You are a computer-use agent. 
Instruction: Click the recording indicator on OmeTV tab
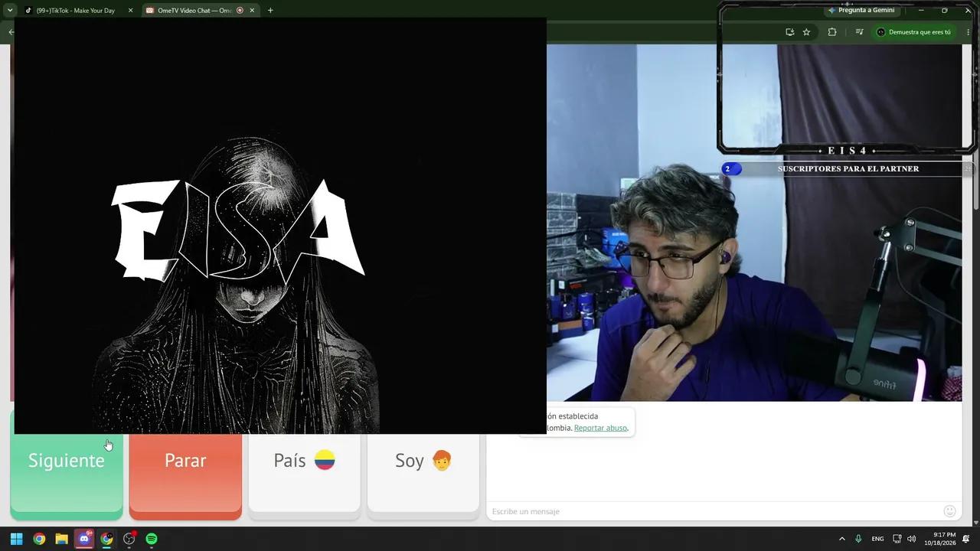coord(240,11)
